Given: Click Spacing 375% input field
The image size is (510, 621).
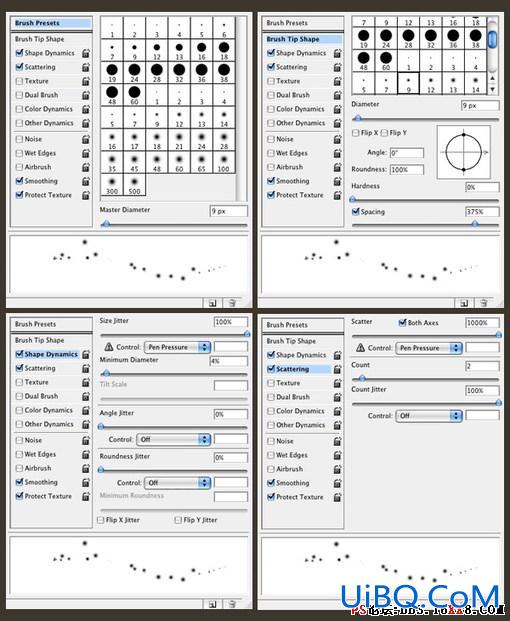Looking at the screenshot, I should pos(482,212).
